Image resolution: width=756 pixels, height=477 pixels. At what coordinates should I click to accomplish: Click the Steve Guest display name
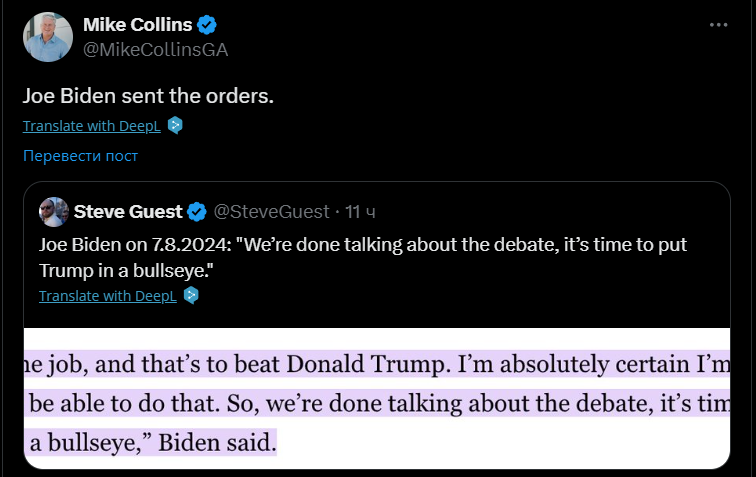(x=128, y=211)
